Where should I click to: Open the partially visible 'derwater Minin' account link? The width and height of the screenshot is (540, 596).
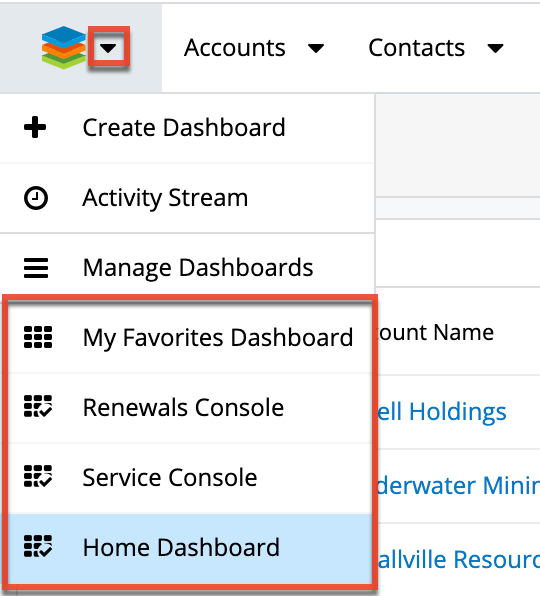click(458, 485)
